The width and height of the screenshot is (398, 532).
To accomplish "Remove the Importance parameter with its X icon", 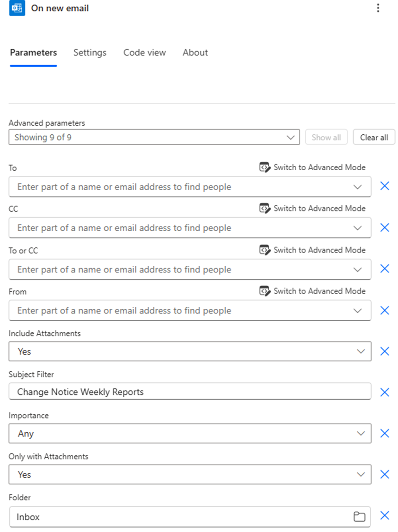I will tap(385, 433).
